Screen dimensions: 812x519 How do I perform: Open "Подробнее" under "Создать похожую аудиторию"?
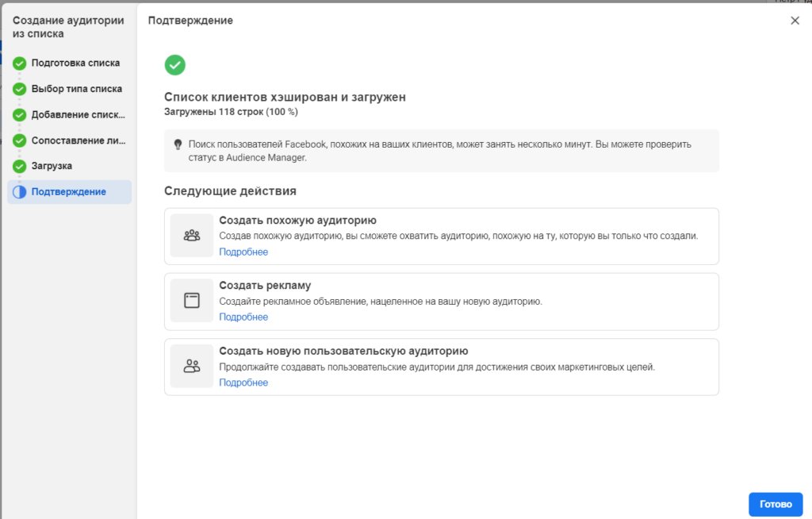(243, 252)
